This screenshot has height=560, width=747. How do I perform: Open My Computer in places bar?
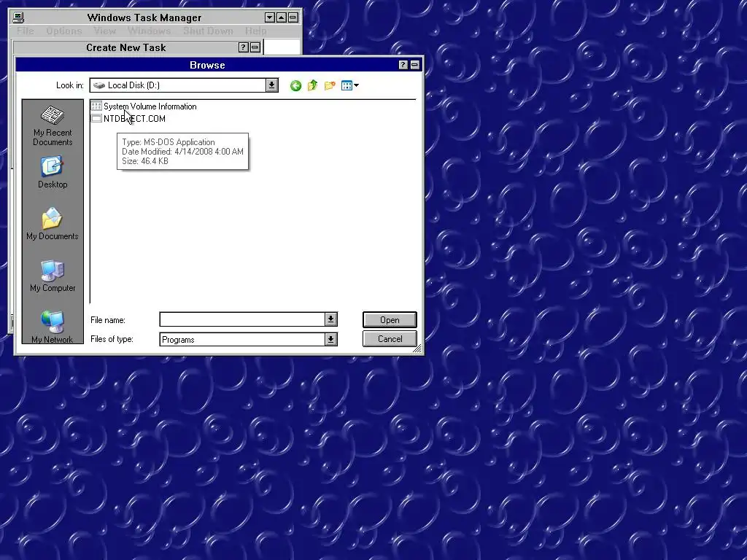(x=53, y=276)
